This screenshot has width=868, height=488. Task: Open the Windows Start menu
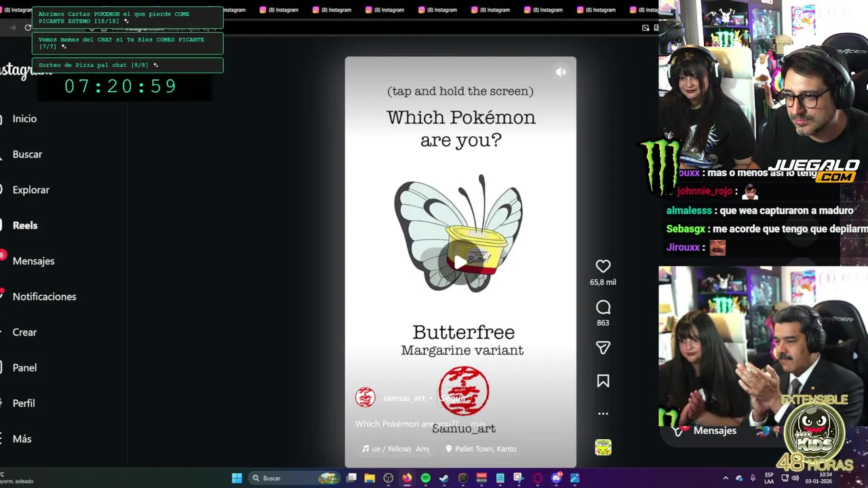(237, 478)
